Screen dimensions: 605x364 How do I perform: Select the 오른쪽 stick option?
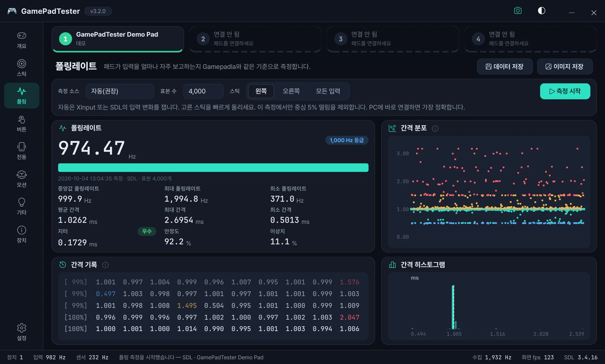tap(291, 91)
